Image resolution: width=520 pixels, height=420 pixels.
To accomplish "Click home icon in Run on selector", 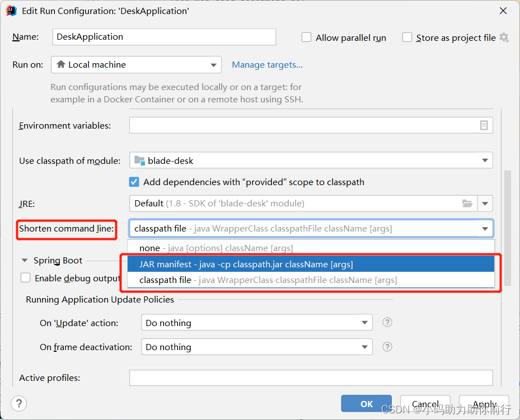I will point(60,64).
